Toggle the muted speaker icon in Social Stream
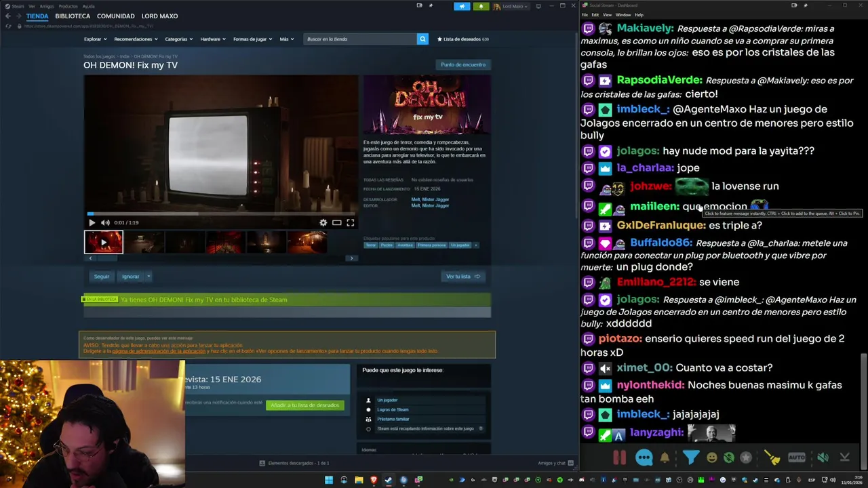Image resolution: width=868 pixels, height=488 pixels. (823, 457)
